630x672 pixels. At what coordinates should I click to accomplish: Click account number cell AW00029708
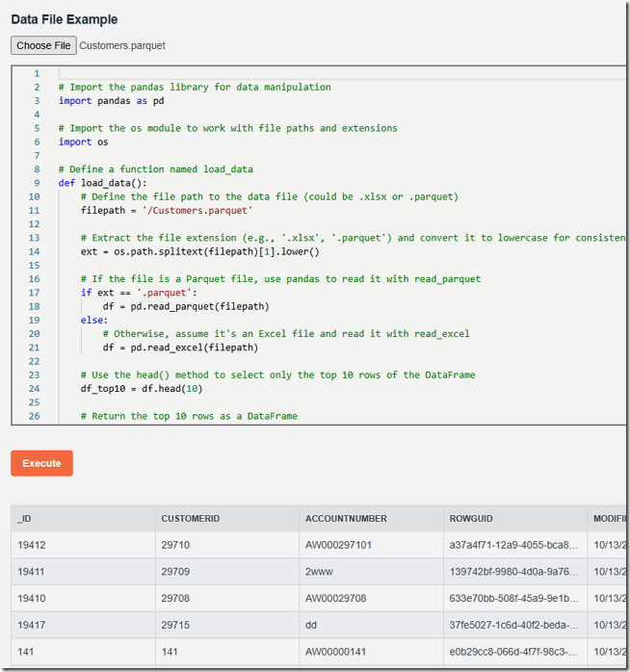click(x=372, y=598)
